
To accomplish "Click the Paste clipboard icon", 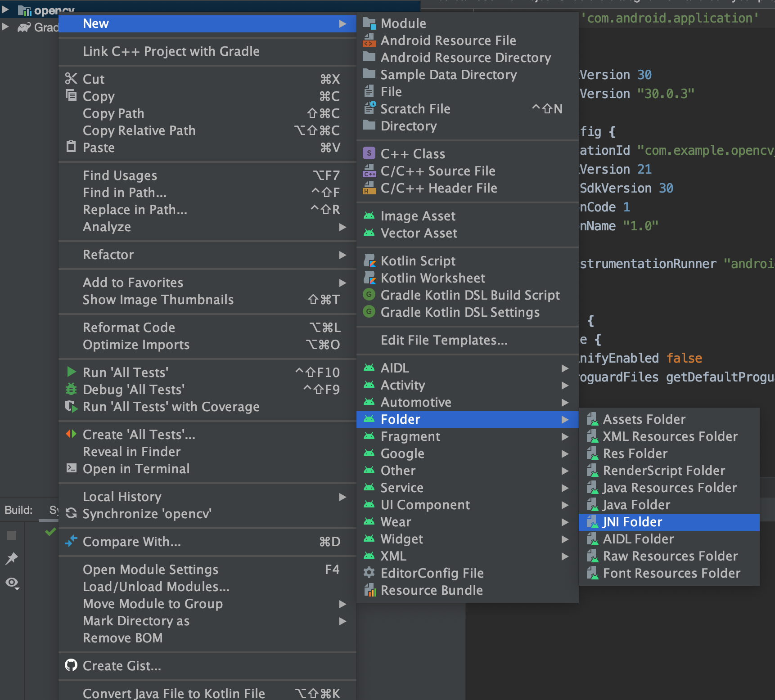I will pyautogui.click(x=71, y=147).
